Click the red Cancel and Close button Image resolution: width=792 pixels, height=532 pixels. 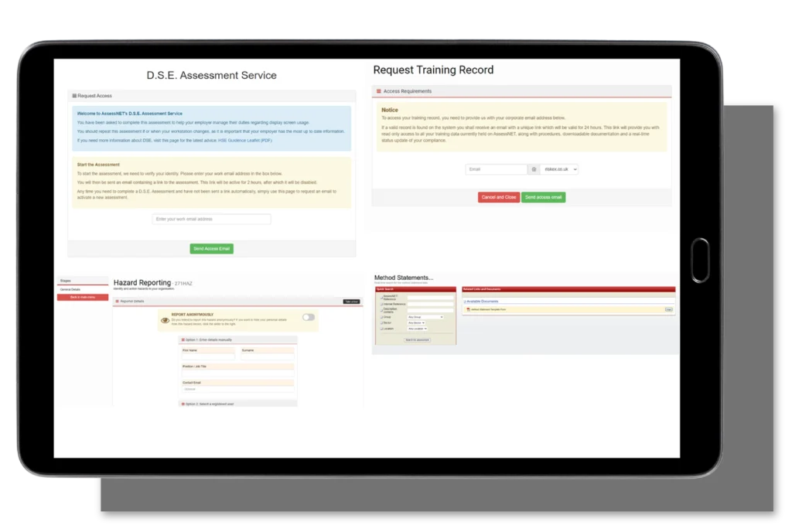coord(499,197)
